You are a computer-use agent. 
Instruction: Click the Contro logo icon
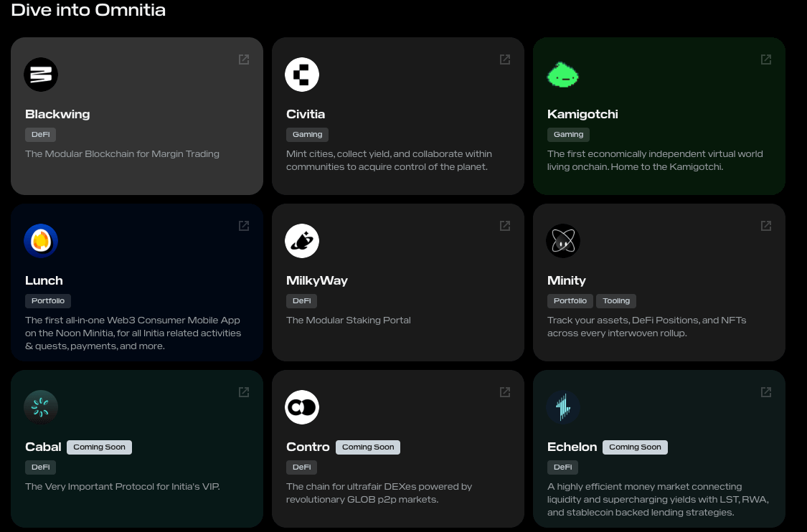coord(302,407)
